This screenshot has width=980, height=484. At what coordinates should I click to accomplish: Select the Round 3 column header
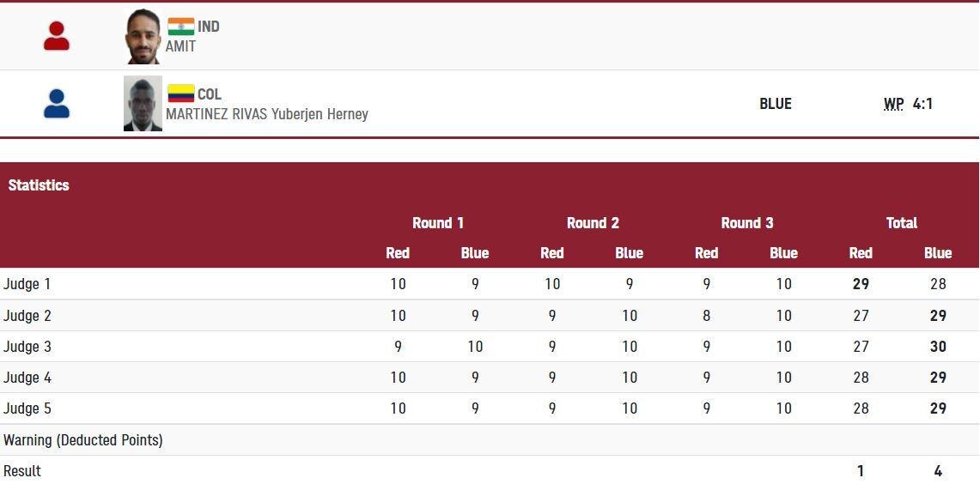(746, 223)
